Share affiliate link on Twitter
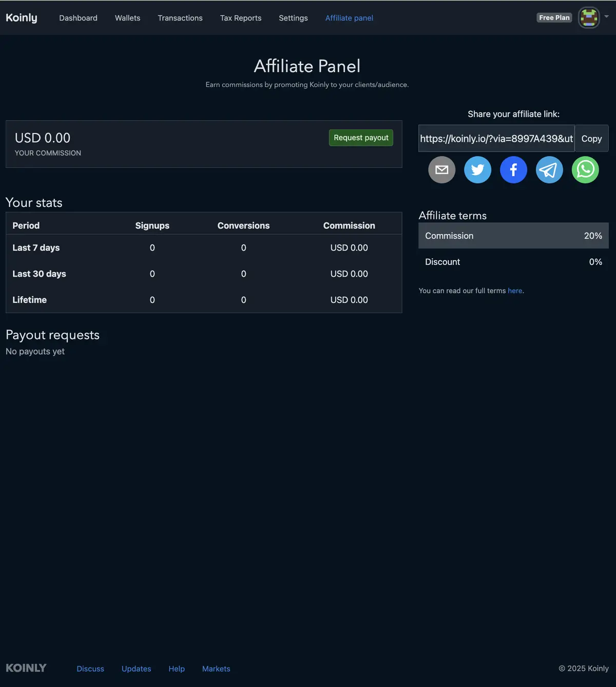This screenshot has width=616, height=687. [477, 170]
